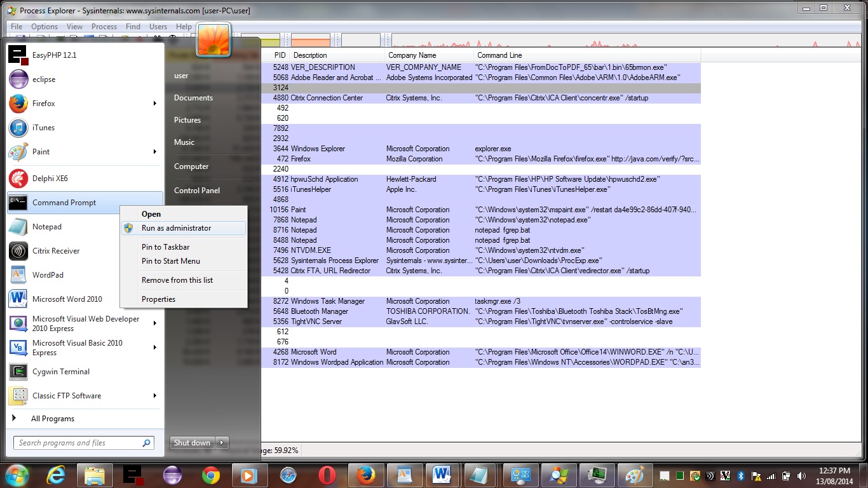
Task: Click the network signal tray icon
Action: click(771, 476)
